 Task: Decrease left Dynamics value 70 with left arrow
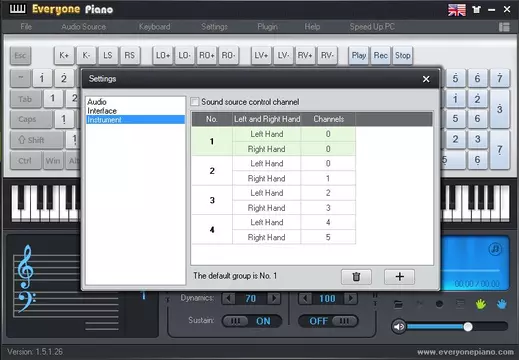point(229,298)
